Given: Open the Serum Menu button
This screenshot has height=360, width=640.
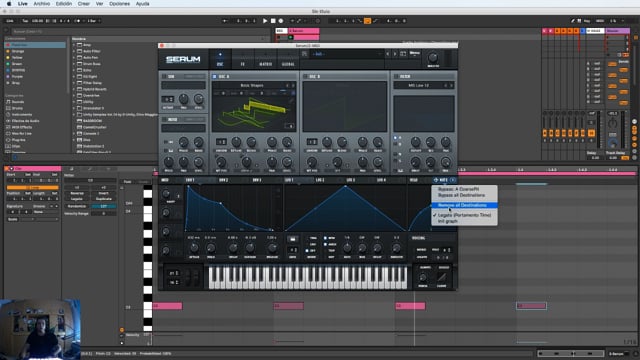Looking at the screenshot, I should pyautogui.click(x=415, y=53).
